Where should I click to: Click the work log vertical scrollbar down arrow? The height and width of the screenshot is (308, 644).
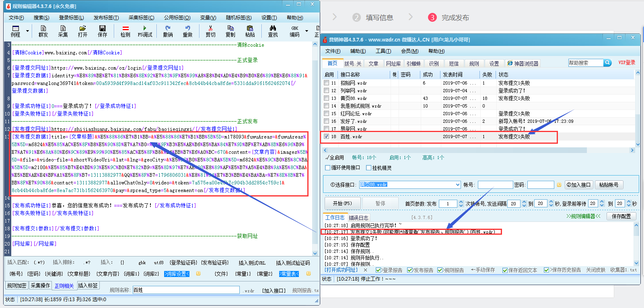pyautogui.click(x=636, y=263)
